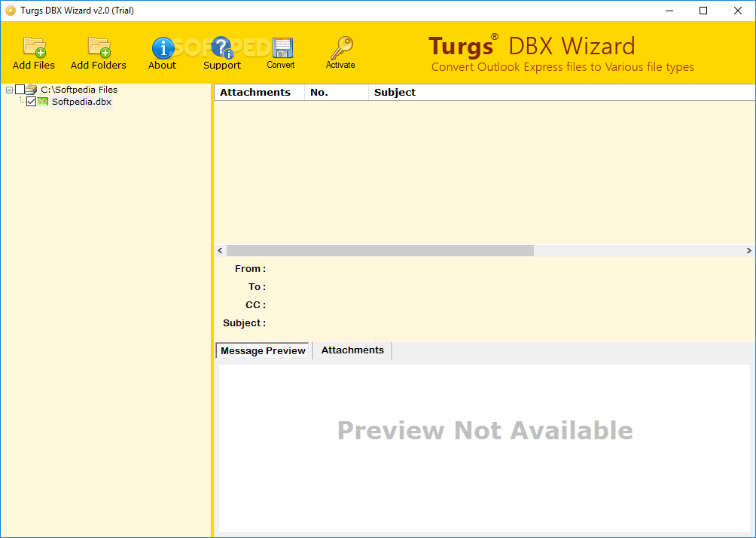
Task: Click the Add Files folder icon
Action: (x=34, y=47)
